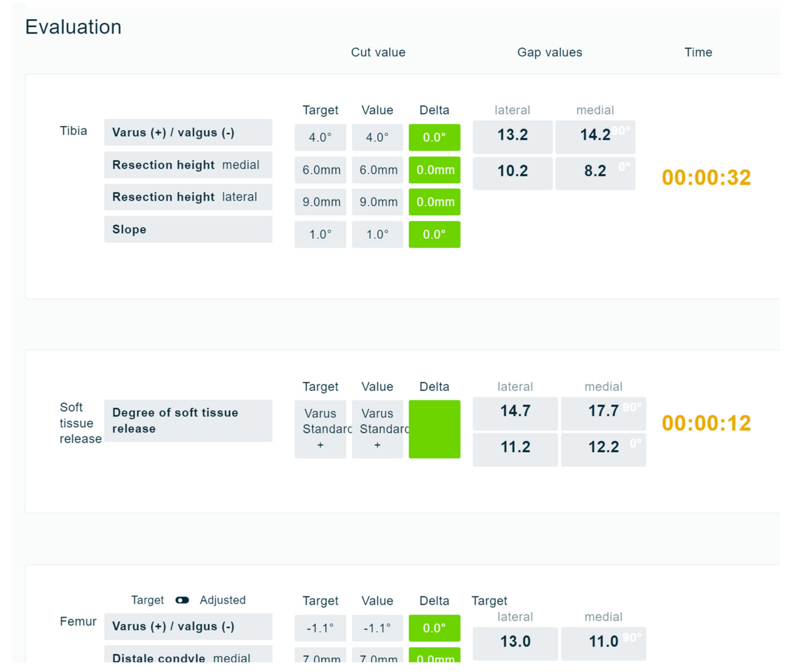Click the Tibia time 00:00:32

(x=706, y=177)
